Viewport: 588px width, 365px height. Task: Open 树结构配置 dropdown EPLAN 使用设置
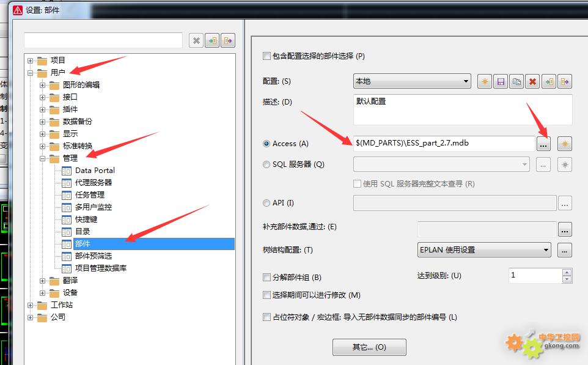[484, 250]
